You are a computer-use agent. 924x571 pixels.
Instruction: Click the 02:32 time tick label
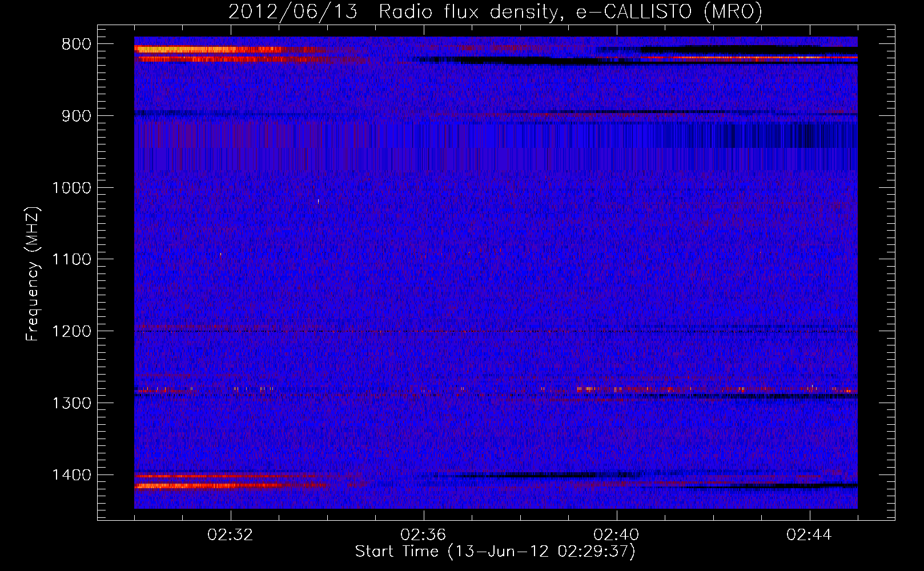(230, 535)
